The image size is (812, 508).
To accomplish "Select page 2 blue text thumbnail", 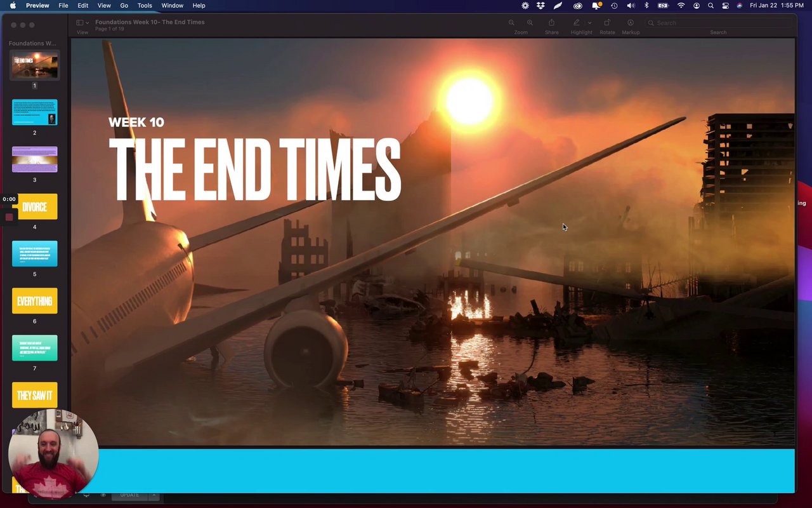I will click(x=34, y=112).
